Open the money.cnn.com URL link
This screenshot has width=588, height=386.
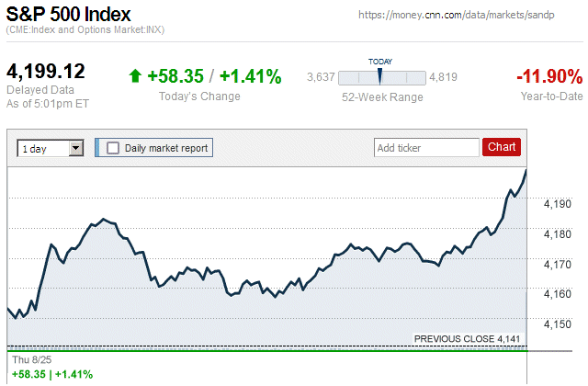(469, 16)
